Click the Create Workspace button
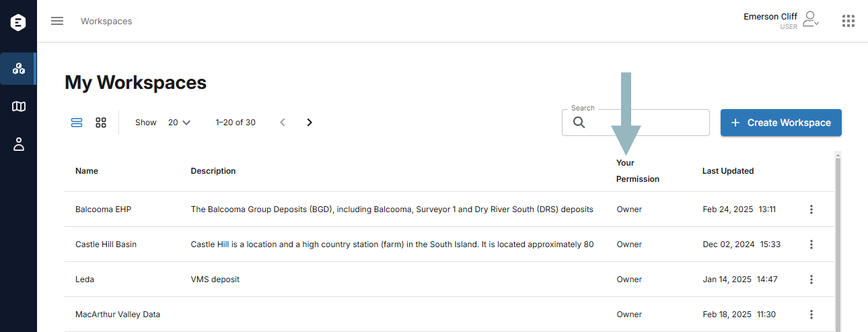 coord(781,123)
